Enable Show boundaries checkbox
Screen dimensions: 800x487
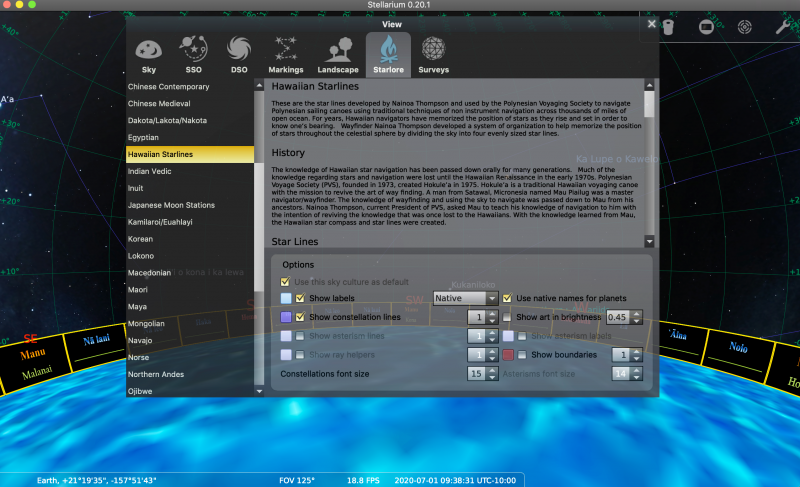pos(522,354)
